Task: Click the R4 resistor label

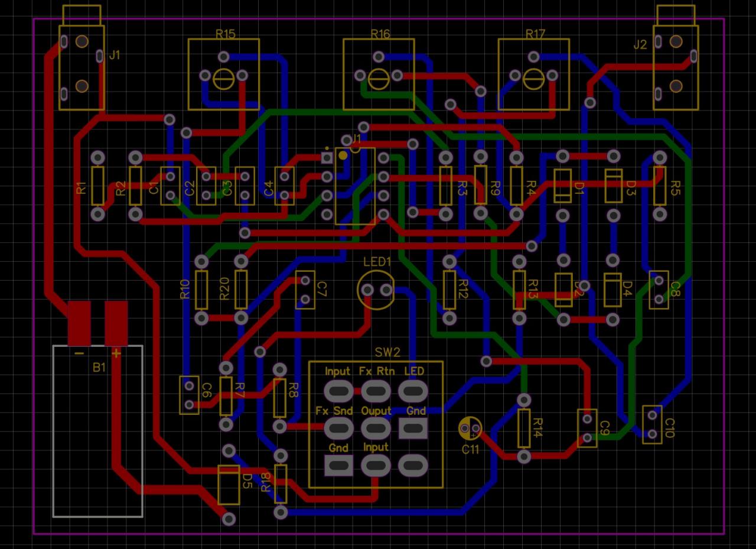Action: click(530, 189)
